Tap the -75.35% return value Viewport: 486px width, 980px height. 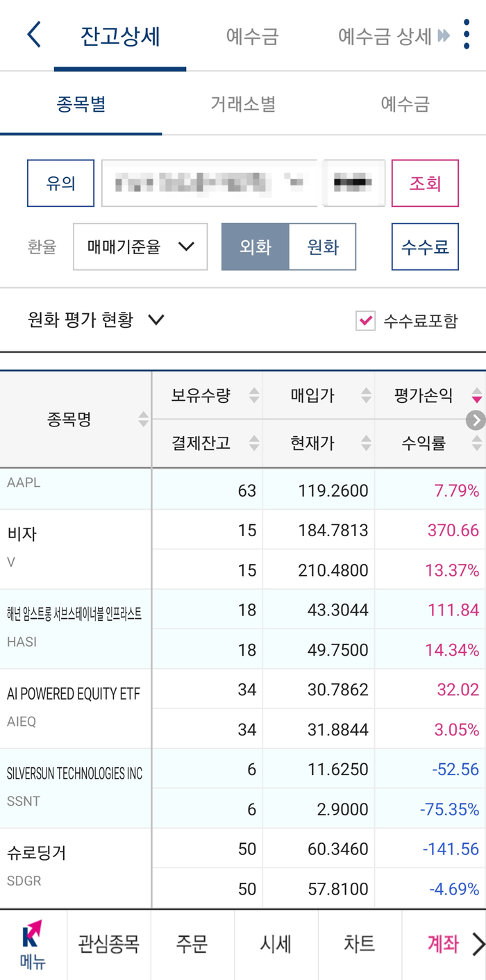(449, 810)
